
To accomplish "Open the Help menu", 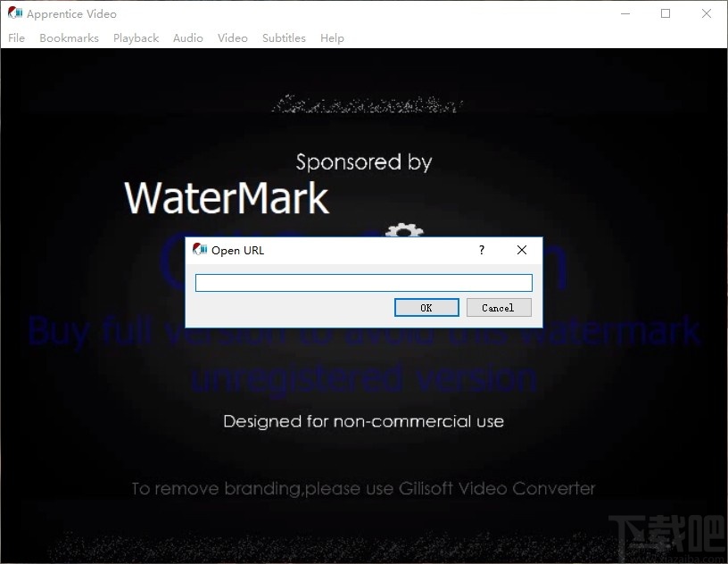I will click(x=332, y=38).
